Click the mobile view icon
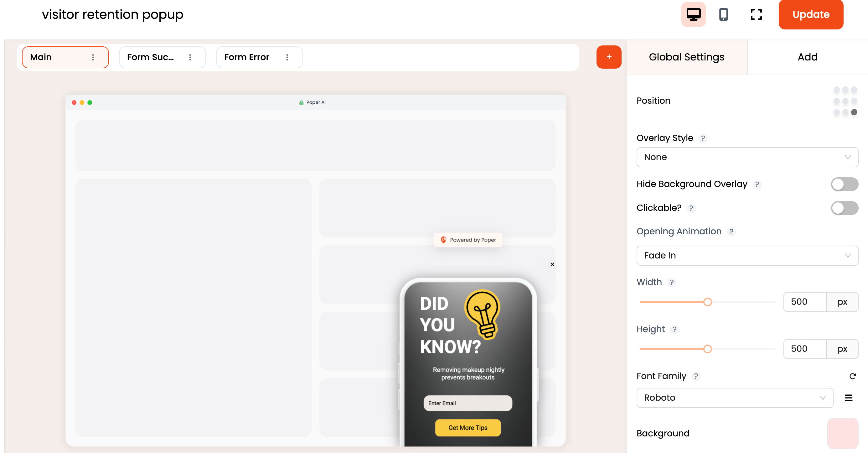 tap(723, 15)
